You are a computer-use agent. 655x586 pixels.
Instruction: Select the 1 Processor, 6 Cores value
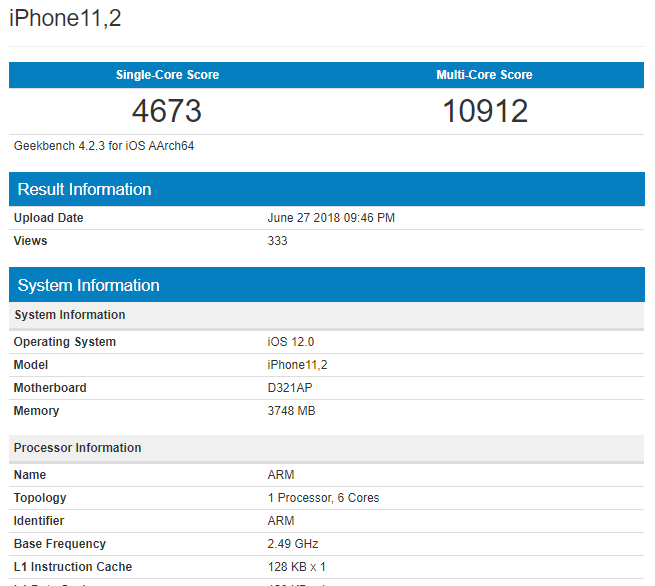324,497
